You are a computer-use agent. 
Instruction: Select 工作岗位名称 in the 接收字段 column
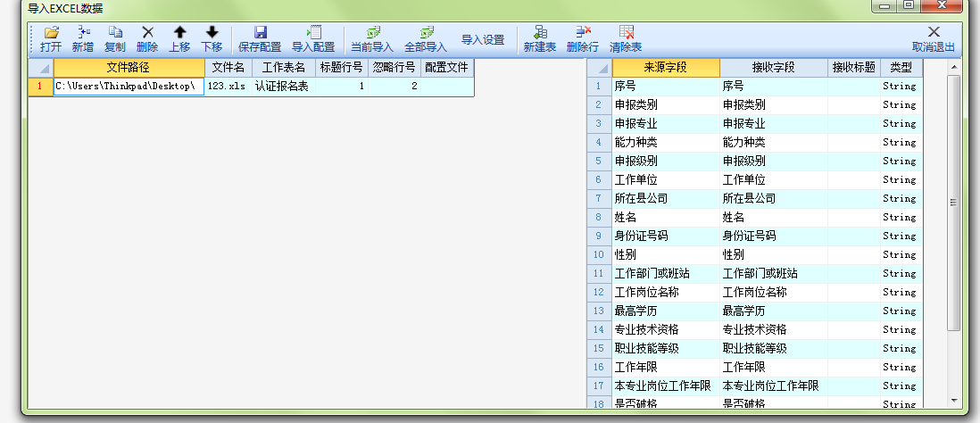click(x=774, y=293)
